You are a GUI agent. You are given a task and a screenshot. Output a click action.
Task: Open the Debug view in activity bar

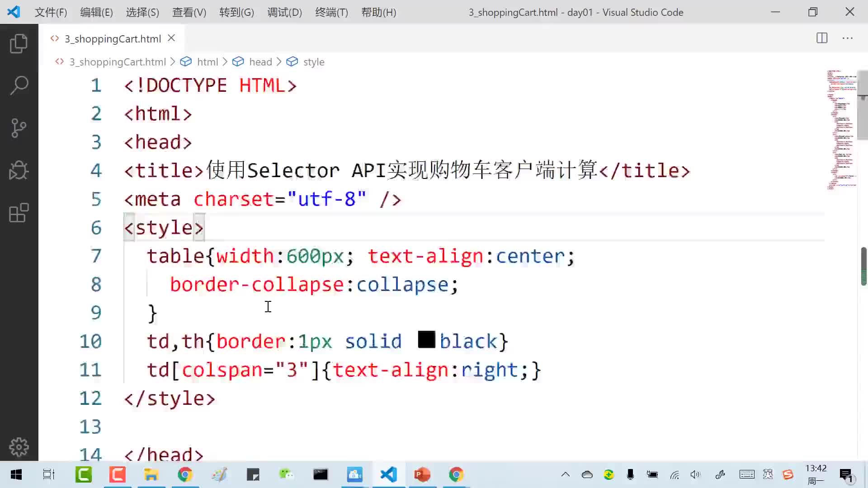coord(19,170)
